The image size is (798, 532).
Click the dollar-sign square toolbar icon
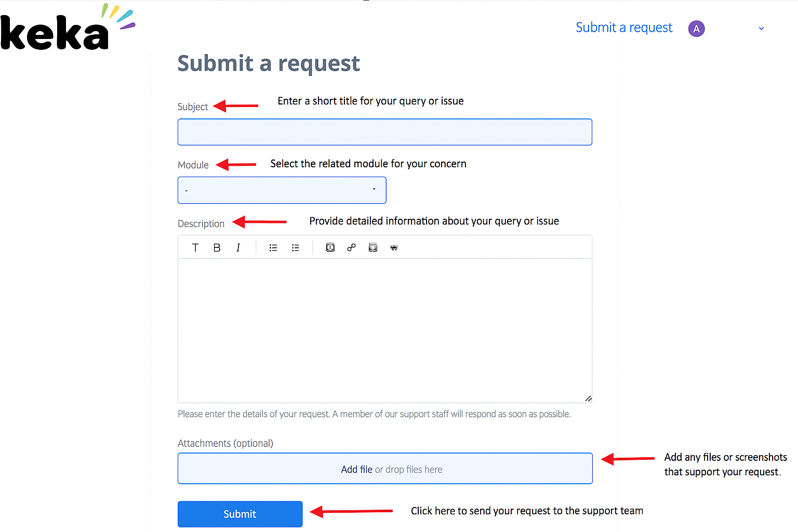pos(330,248)
